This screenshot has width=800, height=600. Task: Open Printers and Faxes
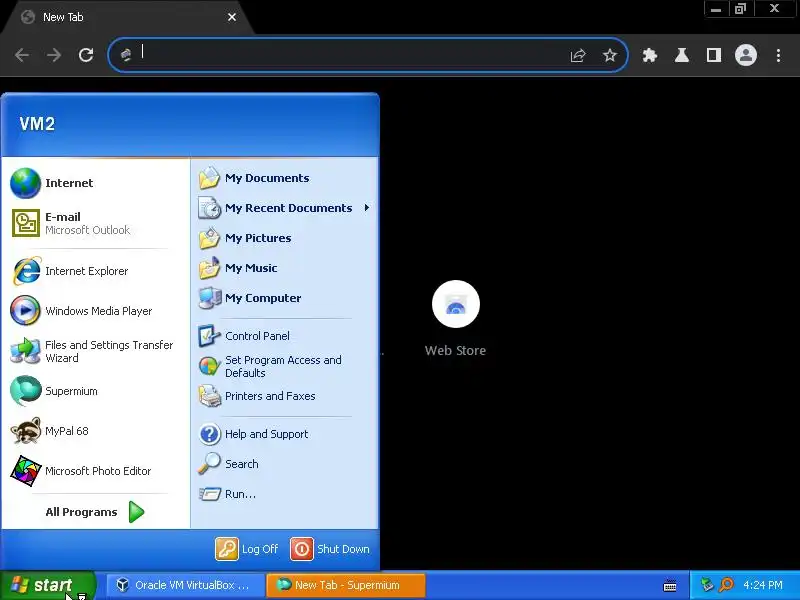pyautogui.click(x=284, y=396)
